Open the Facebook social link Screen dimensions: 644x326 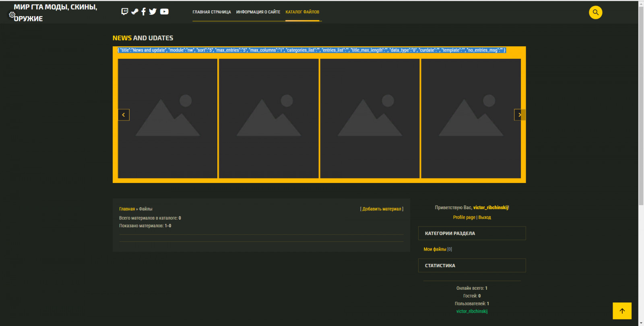[143, 12]
